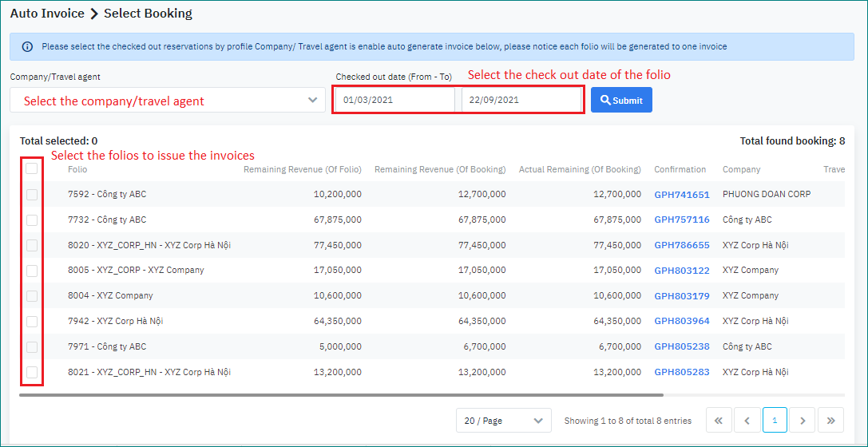The width and height of the screenshot is (868, 447).
Task: Go to the first page using double-left arrow
Action: point(719,421)
